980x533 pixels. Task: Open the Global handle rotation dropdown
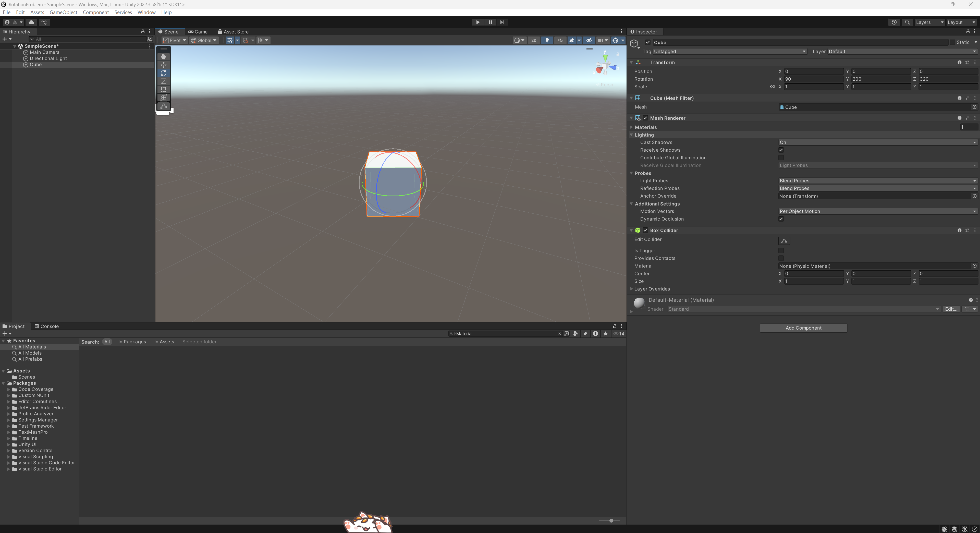(x=204, y=40)
